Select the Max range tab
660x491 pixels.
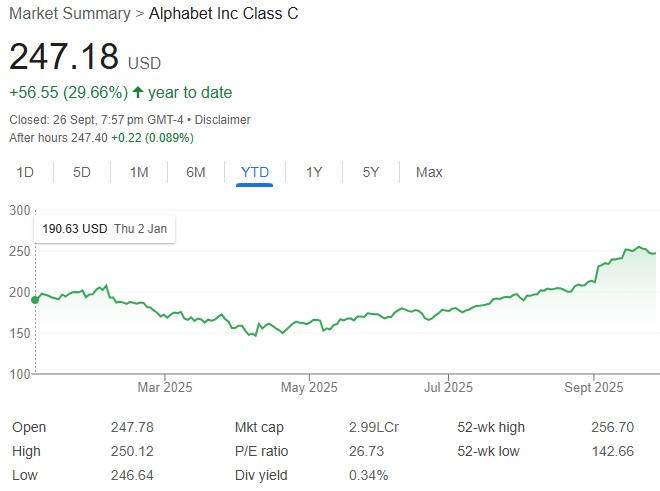click(429, 172)
